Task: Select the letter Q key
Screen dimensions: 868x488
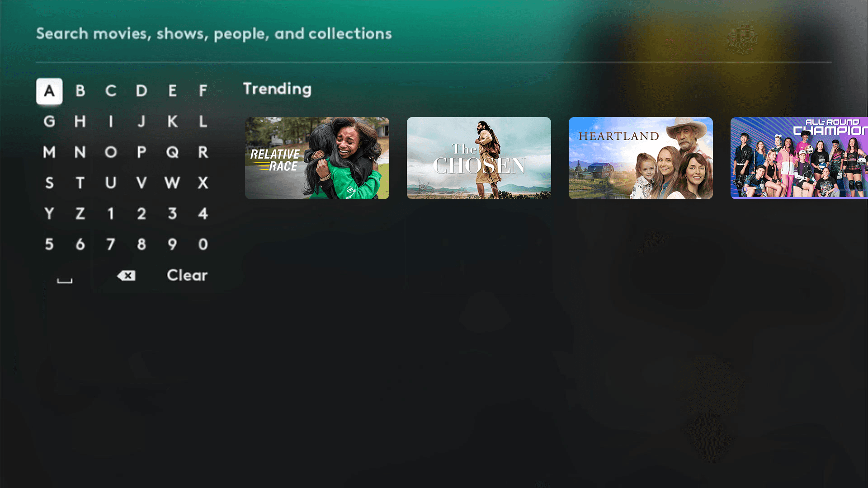Action: (172, 153)
